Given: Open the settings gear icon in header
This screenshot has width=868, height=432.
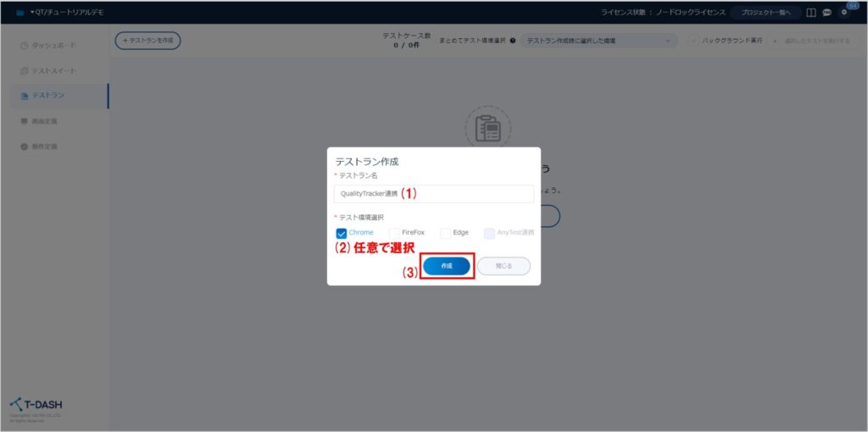Looking at the screenshot, I should [843, 13].
